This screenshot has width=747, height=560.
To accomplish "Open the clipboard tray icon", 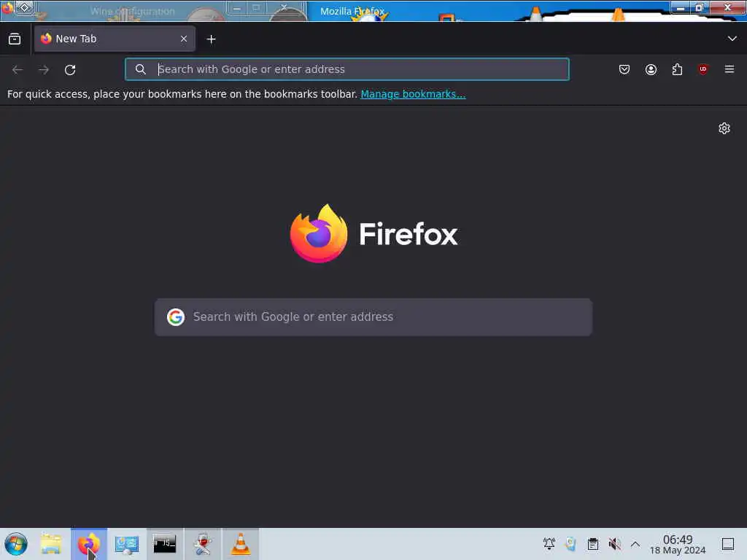I will click(x=592, y=544).
